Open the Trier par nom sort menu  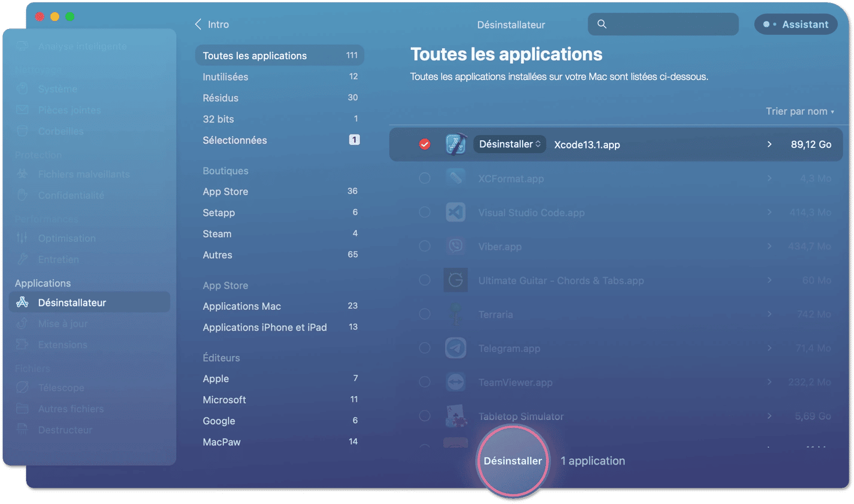pyautogui.click(x=799, y=111)
